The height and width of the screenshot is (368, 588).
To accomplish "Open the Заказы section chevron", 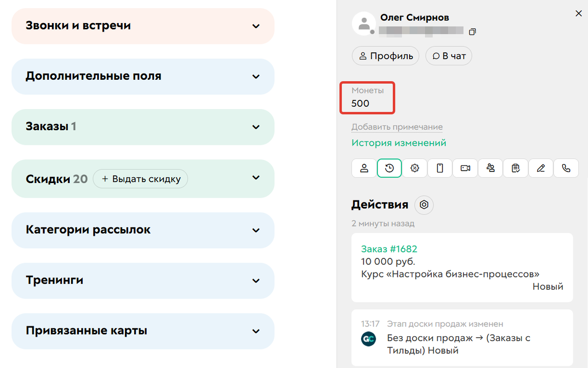I will 255,126.
